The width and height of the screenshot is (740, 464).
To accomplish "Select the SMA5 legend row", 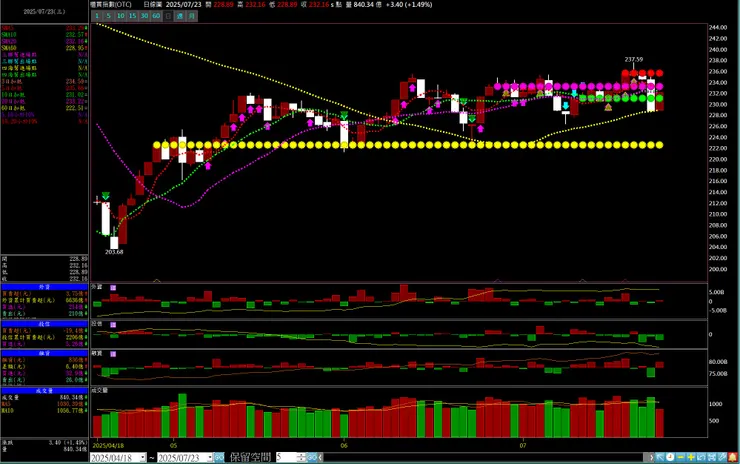I will pos(44,28).
